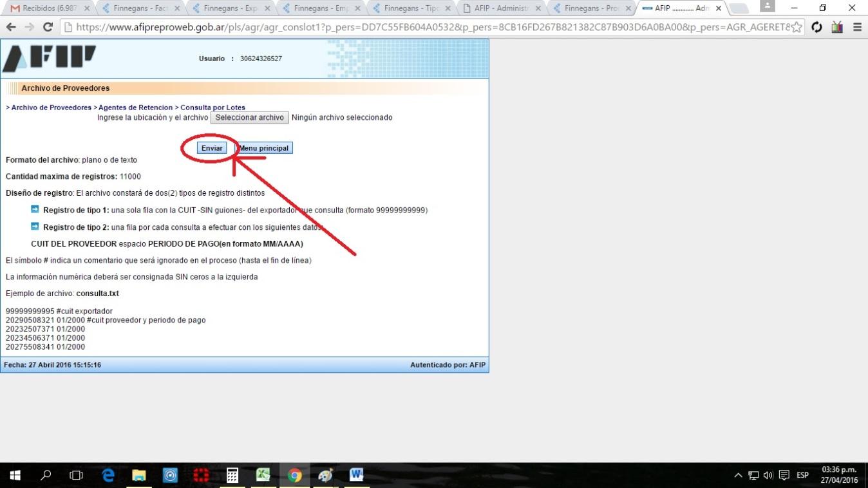Open a new Chrome tab
Screen dimensions: 868x488
pyautogui.click(x=739, y=9)
